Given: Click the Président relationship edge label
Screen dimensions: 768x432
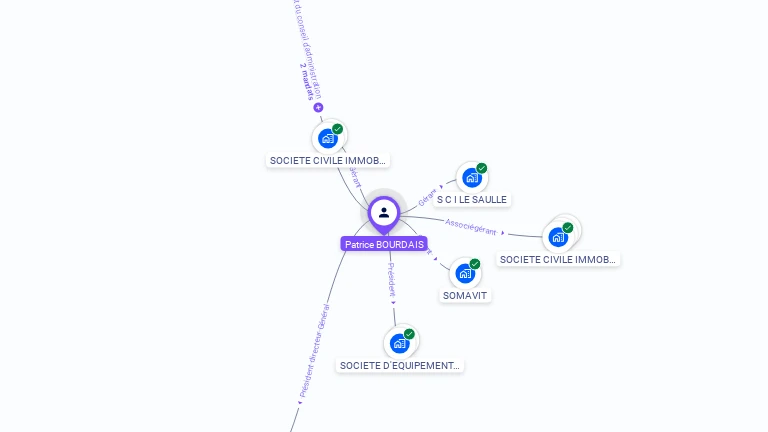Looking at the screenshot, I should pos(391,279).
